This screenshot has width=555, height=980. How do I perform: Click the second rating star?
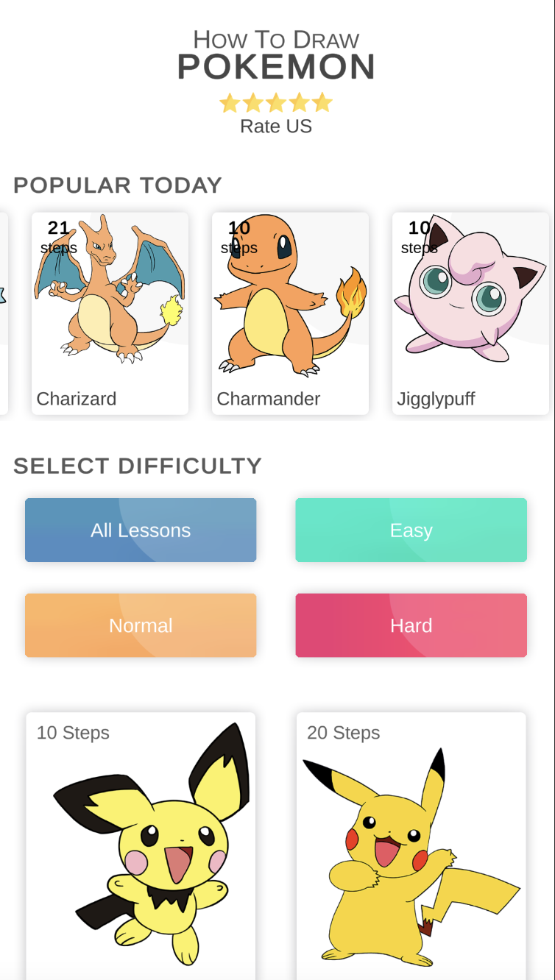253,103
